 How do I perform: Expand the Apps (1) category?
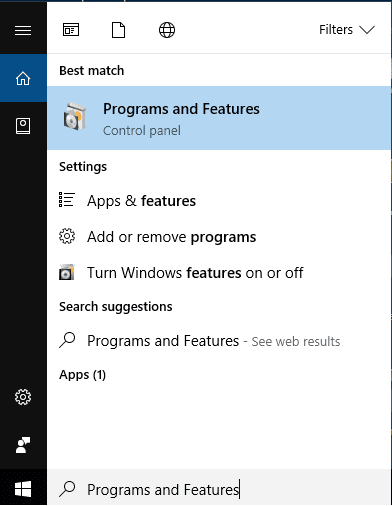point(82,375)
